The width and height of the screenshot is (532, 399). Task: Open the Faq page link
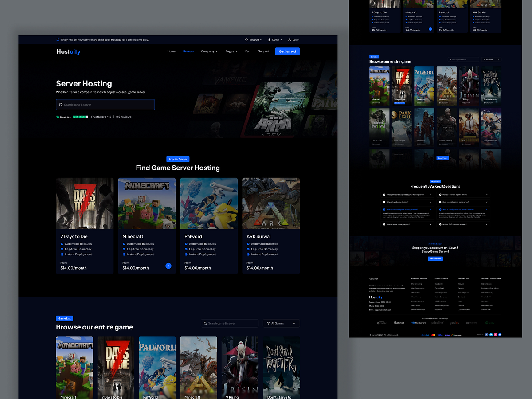pos(248,51)
